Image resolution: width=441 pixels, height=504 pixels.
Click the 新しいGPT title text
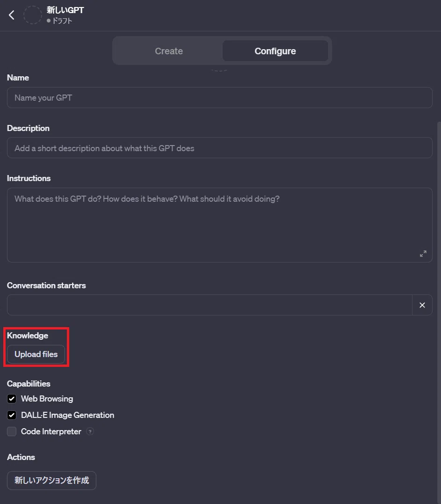65,10
